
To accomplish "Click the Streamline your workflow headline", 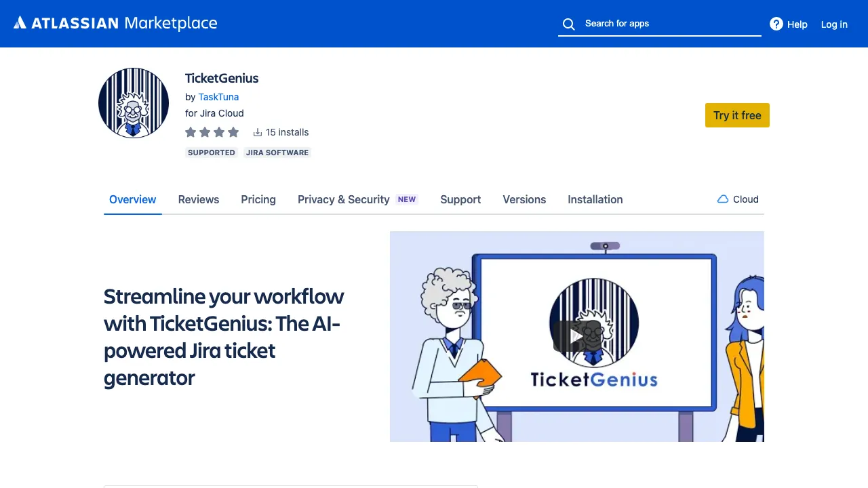I will coord(224,337).
